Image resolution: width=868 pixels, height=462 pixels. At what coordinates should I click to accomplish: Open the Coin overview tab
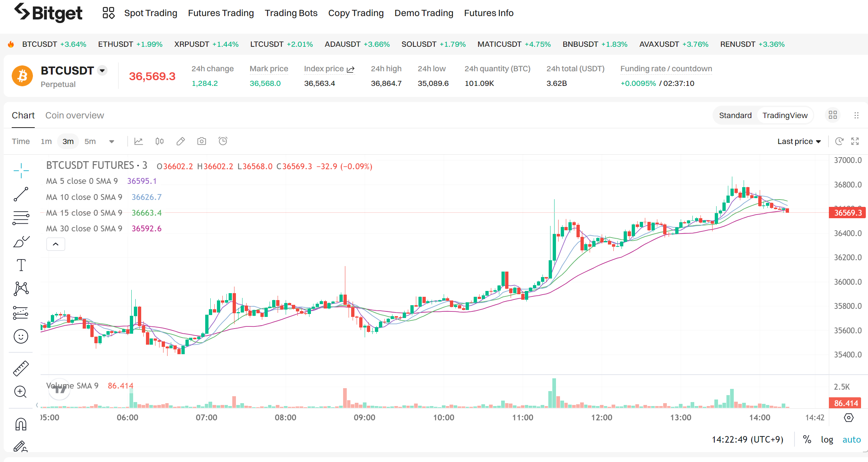(75, 115)
